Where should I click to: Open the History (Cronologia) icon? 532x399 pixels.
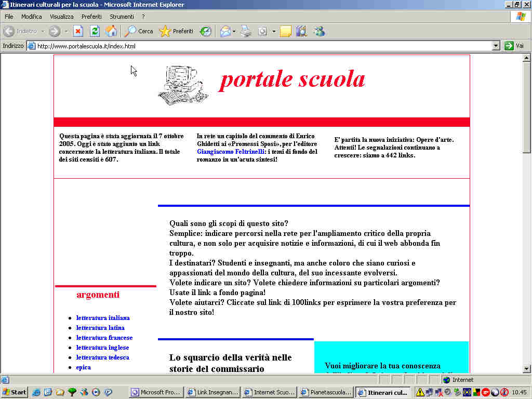(x=205, y=31)
